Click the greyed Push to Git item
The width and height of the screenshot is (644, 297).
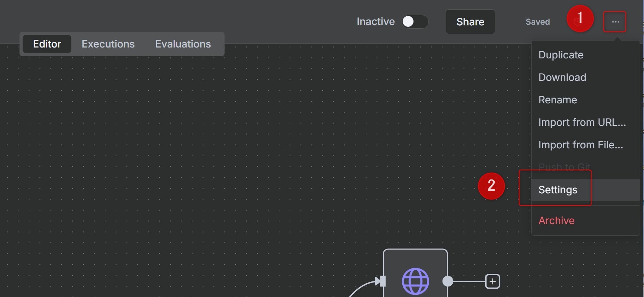click(564, 167)
